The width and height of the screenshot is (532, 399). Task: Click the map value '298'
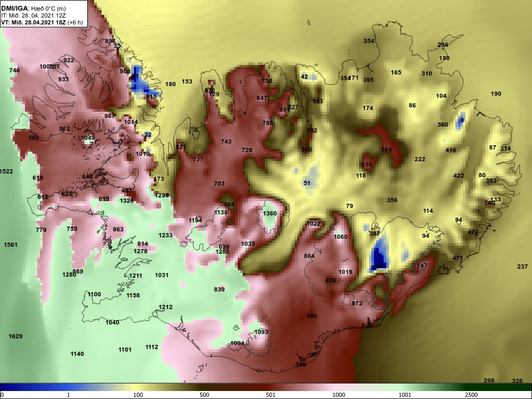tap(489, 380)
